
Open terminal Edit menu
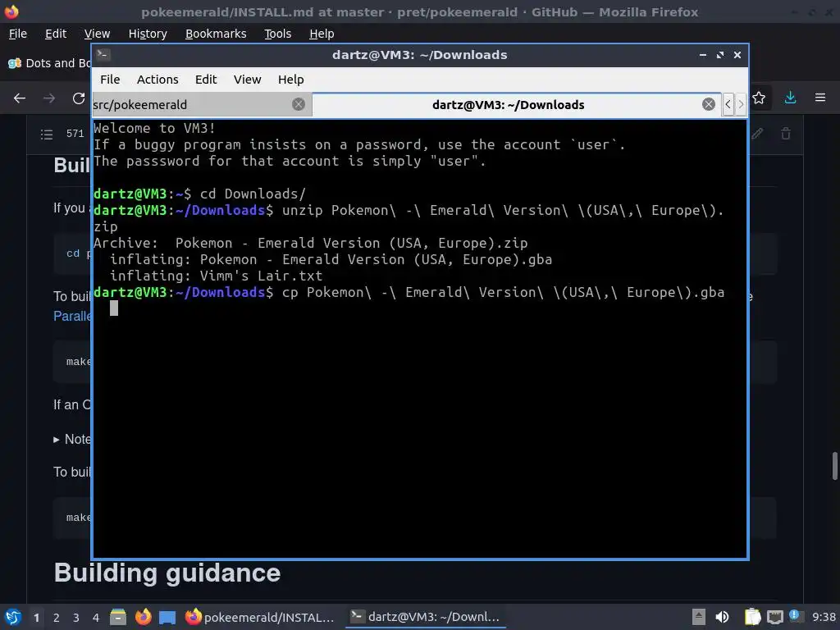coord(206,80)
